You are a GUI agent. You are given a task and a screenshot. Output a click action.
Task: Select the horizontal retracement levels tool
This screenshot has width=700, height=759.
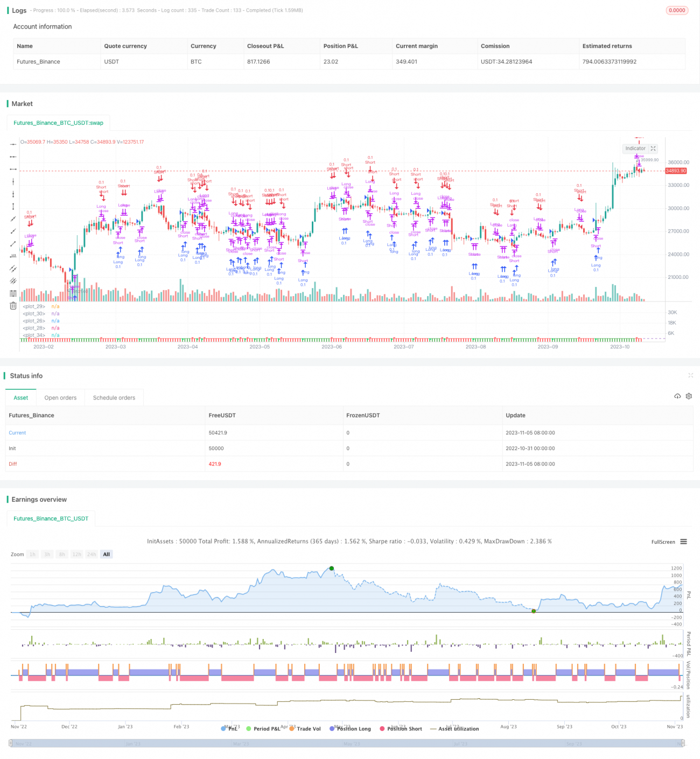(x=13, y=293)
